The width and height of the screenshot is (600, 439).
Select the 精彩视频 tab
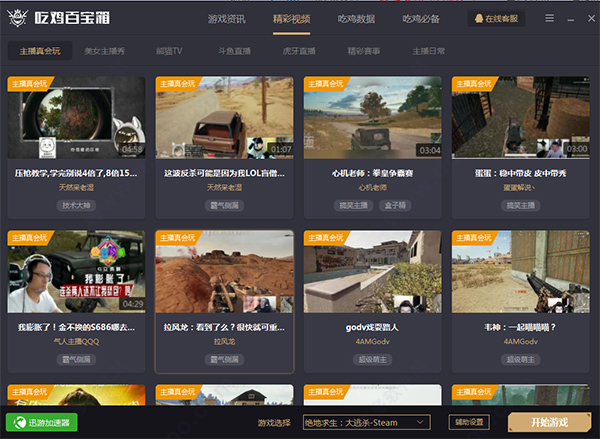click(x=292, y=19)
